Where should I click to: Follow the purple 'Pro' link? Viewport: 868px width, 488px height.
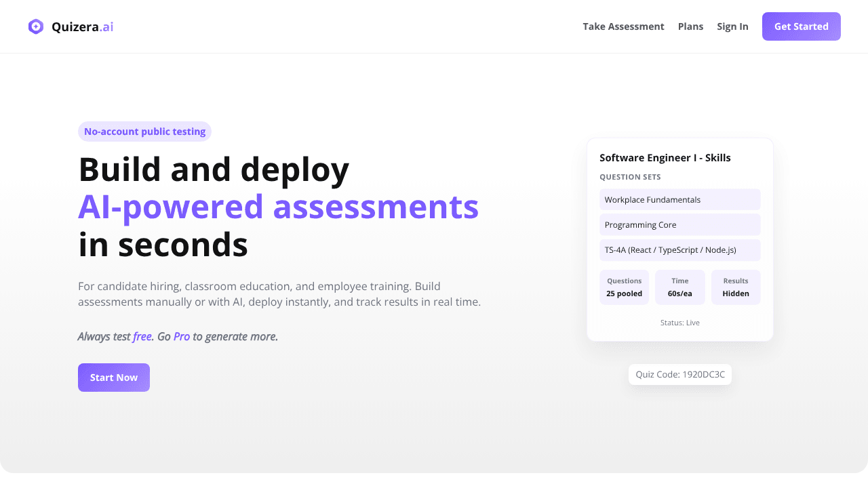point(182,336)
